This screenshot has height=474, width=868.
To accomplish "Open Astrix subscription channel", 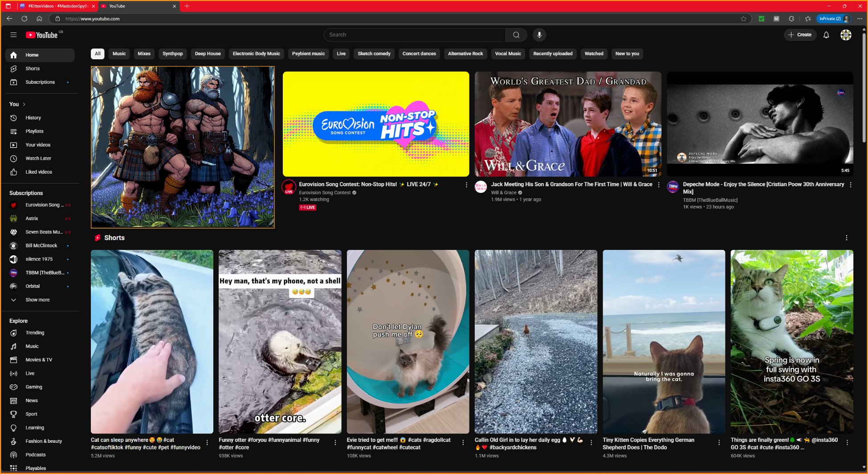I will coord(40,219).
